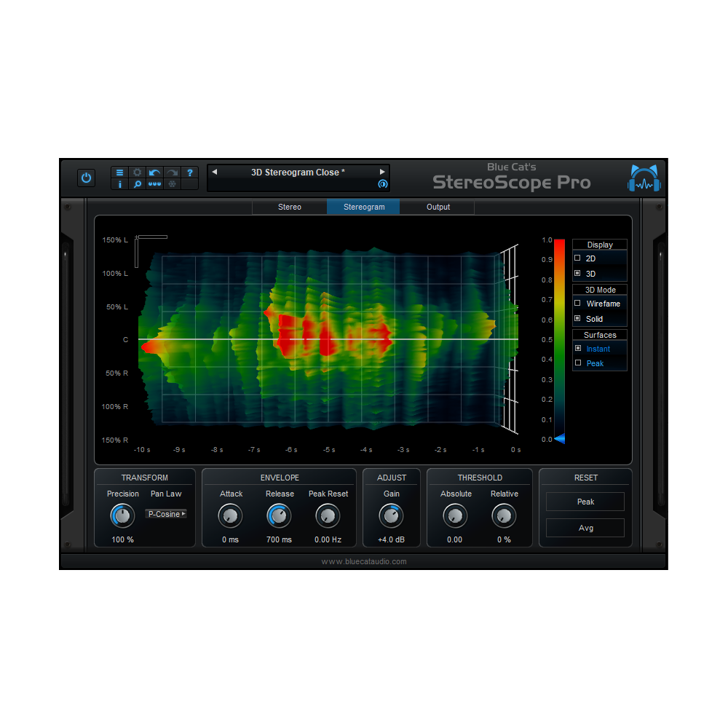Viewport: 728px width, 728px height.
Task: Click the snowflake freeze icon
Action: [x=172, y=184]
